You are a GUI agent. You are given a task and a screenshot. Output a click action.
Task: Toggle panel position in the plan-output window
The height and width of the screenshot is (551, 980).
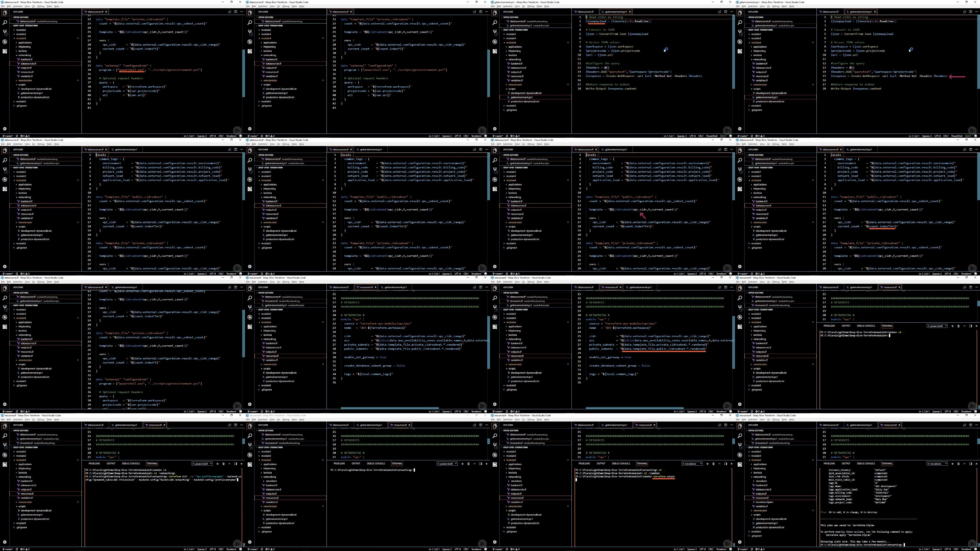tap(971, 463)
